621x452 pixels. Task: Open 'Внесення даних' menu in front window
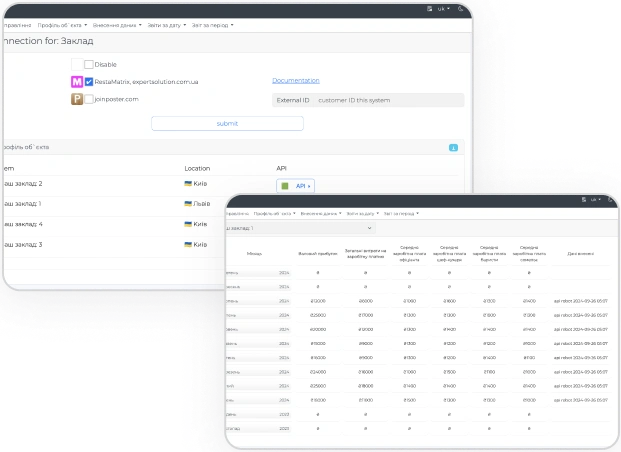coord(320,213)
